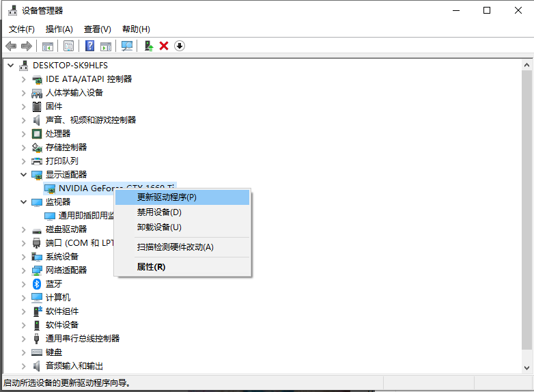The height and width of the screenshot is (392, 534).
Task: Select the 系统设备 tree row
Action: tap(62, 257)
